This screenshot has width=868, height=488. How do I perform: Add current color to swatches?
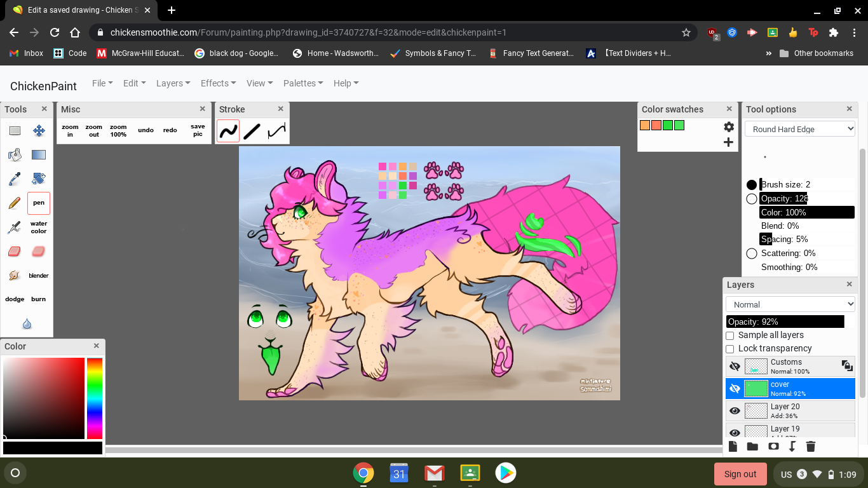click(x=729, y=142)
